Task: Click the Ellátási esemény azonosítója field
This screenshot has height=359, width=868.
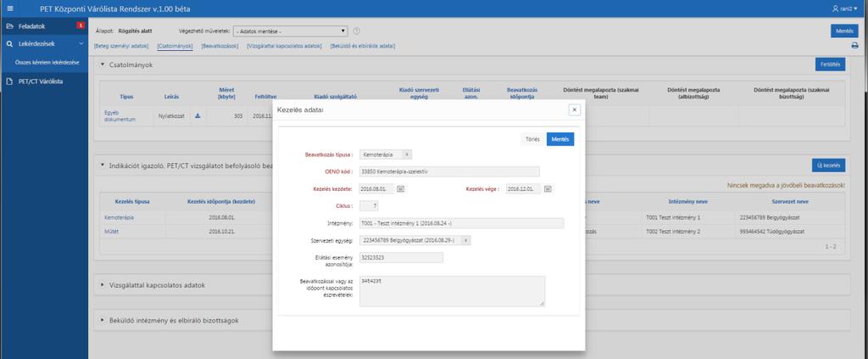Action: tap(401, 258)
